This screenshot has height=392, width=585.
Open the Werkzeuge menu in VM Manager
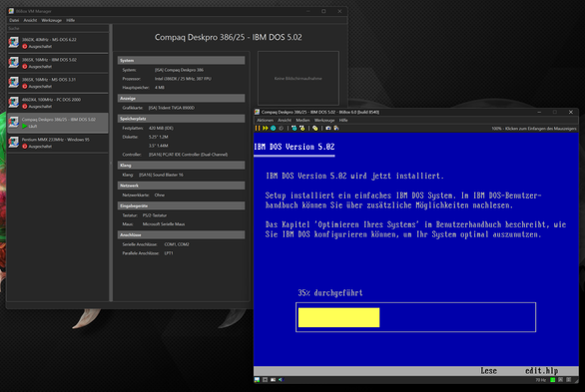pos(52,20)
